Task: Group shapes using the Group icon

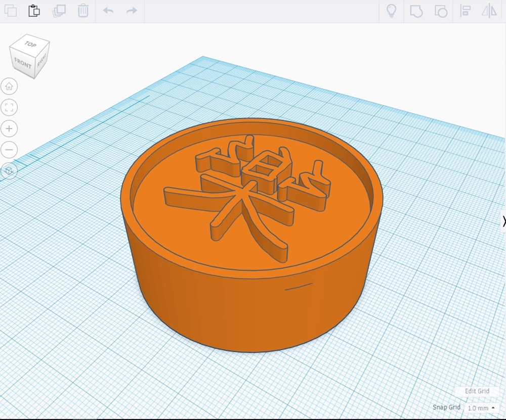Action: point(416,11)
